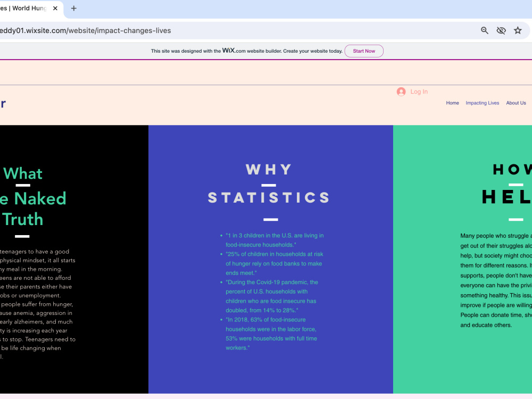Image resolution: width=532 pixels, height=399 pixels.
Task: Click the "25% of children in households" bullet
Action: (x=274, y=263)
